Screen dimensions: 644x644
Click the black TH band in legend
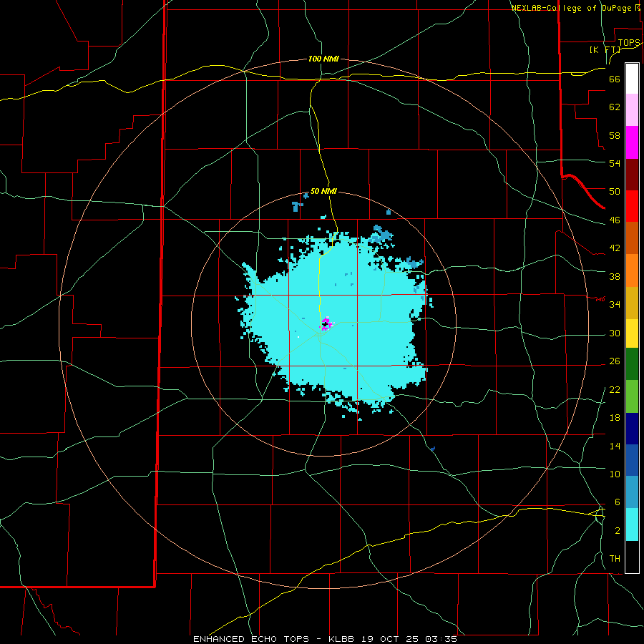click(632, 557)
